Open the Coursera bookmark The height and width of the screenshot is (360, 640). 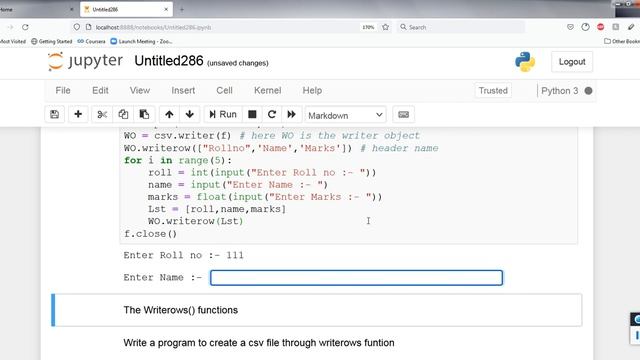click(91, 41)
